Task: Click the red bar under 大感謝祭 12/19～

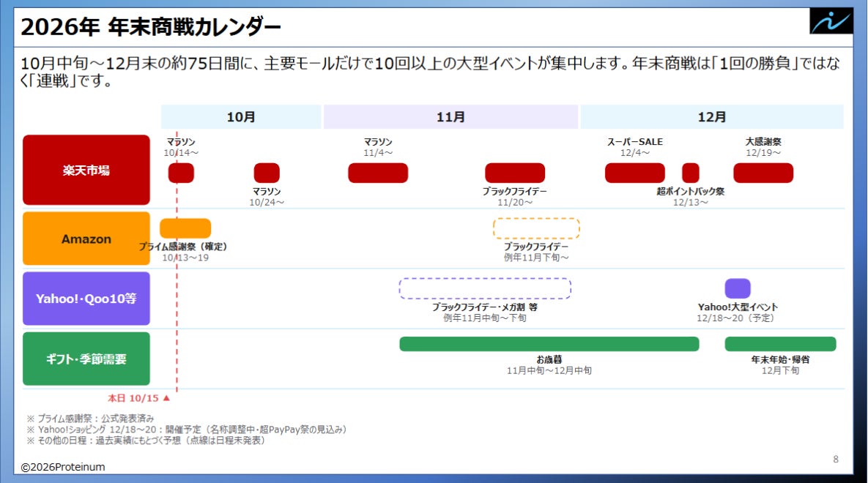Action: pos(763,173)
